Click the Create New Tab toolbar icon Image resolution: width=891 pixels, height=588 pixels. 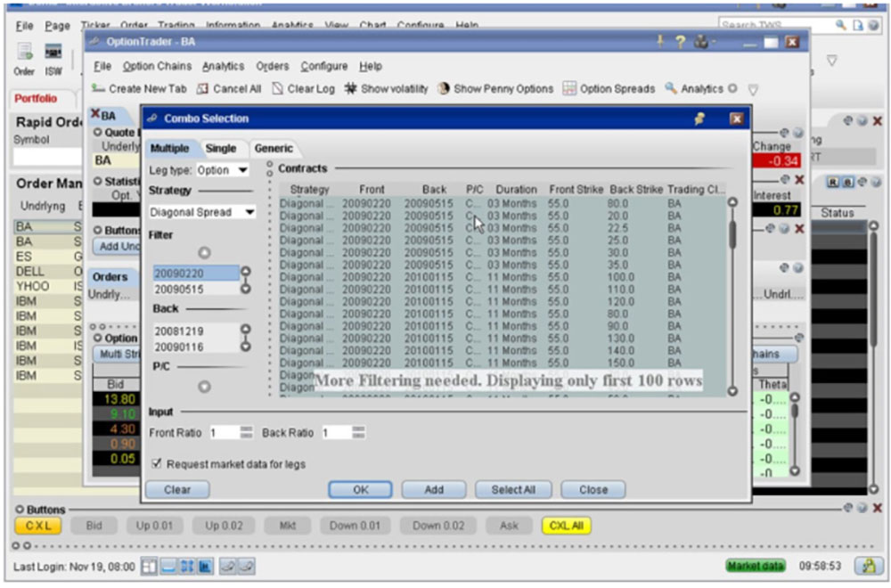pyautogui.click(x=98, y=89)
